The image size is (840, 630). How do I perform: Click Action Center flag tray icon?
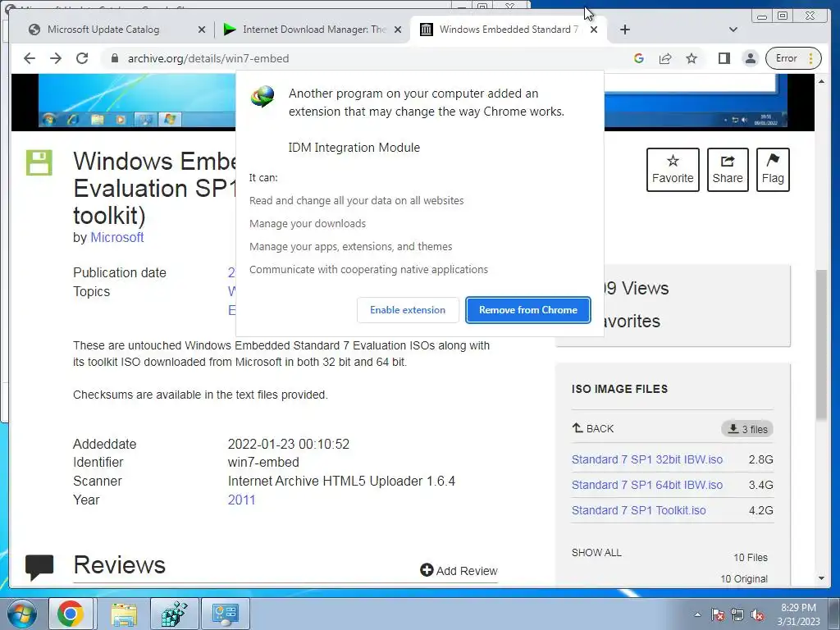tap(718, 614)
